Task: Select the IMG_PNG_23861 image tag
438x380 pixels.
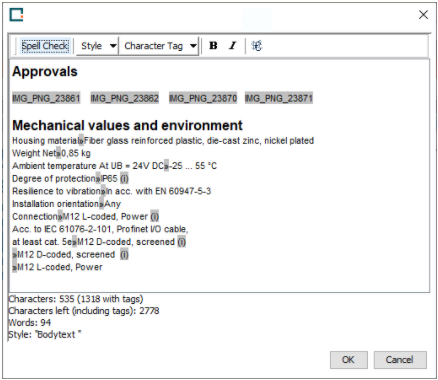Action: tap(46, 98)
